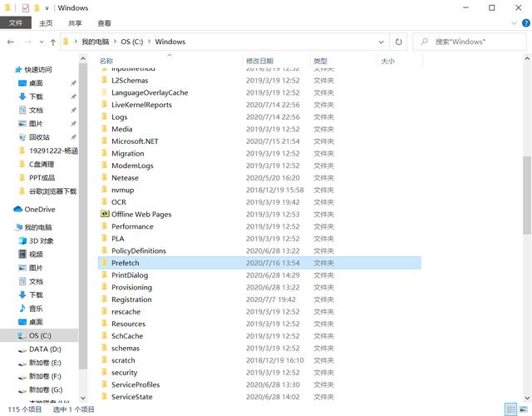
Task: Select the OCR folder name
Action: click(x=119, y=202)
